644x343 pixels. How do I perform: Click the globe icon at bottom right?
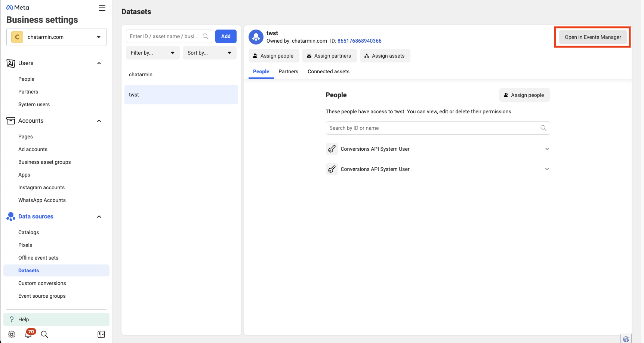point(626,339)
